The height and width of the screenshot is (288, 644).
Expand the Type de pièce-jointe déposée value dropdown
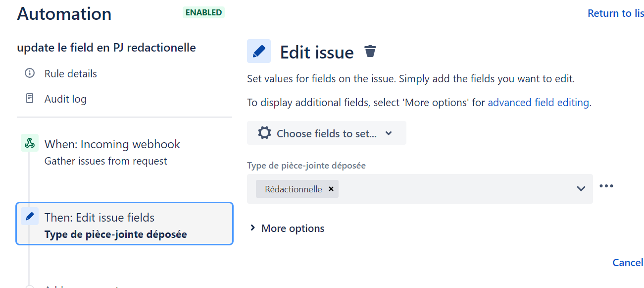[580, 189]
